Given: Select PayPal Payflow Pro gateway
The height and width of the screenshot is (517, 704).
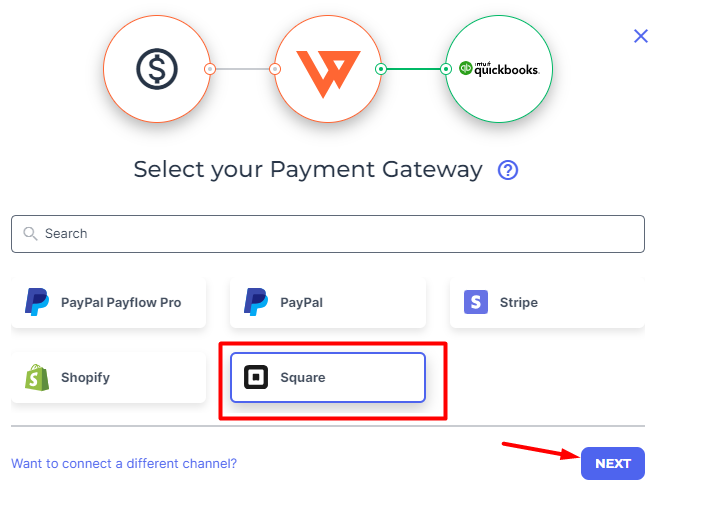Looking at the screenshot, I should point(109,302).
